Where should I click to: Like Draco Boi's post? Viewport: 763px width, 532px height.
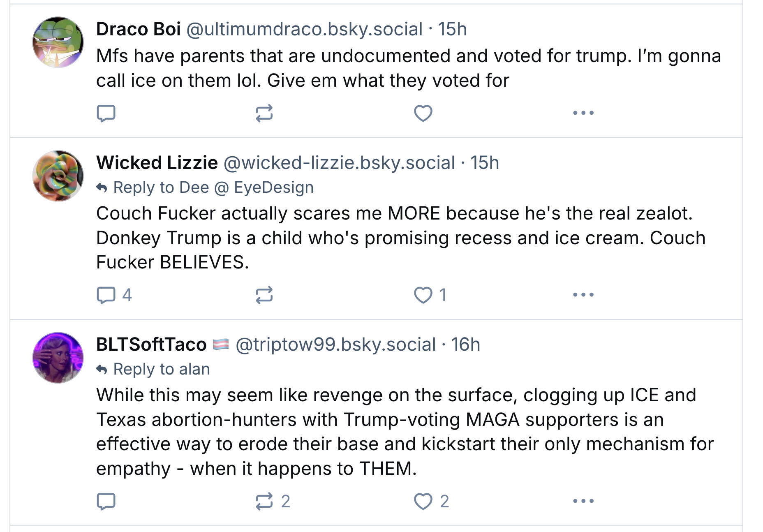tap(423, 113)
